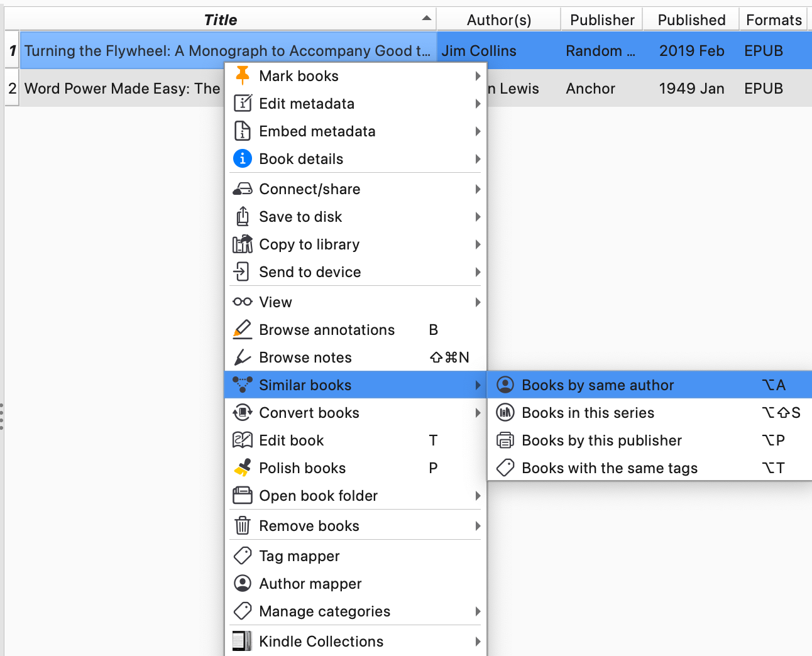The width and height of the screenshot is (812, 656).
Task: Click the Copy to library icon
Action: [x=243, y=244]
